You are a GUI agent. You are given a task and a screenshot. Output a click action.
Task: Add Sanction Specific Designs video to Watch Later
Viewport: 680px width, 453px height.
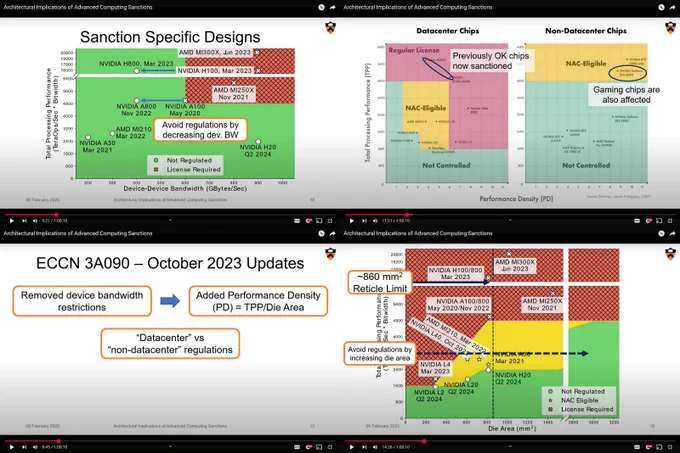point(321,7)
